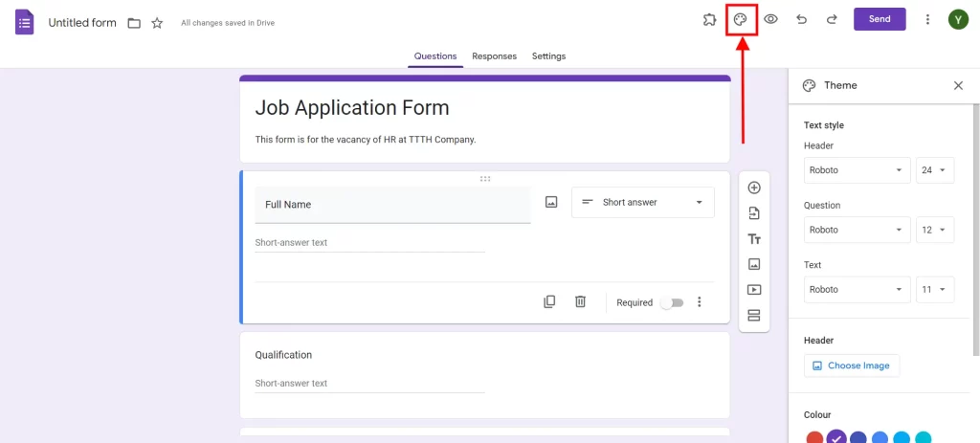Image resolution: width=980 pixels, height=443 pixels.
Task: Preview the form with eye icon
Action: coord(770,19)
